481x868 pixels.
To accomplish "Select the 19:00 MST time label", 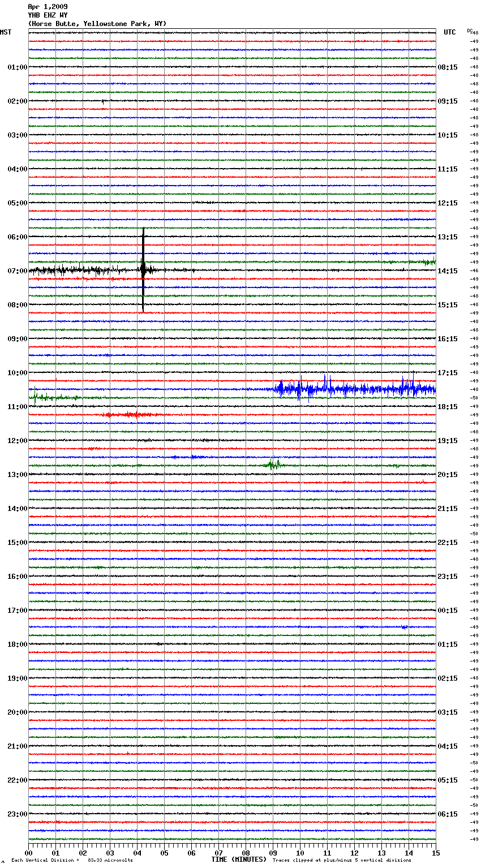I will (x=18, y=678).
